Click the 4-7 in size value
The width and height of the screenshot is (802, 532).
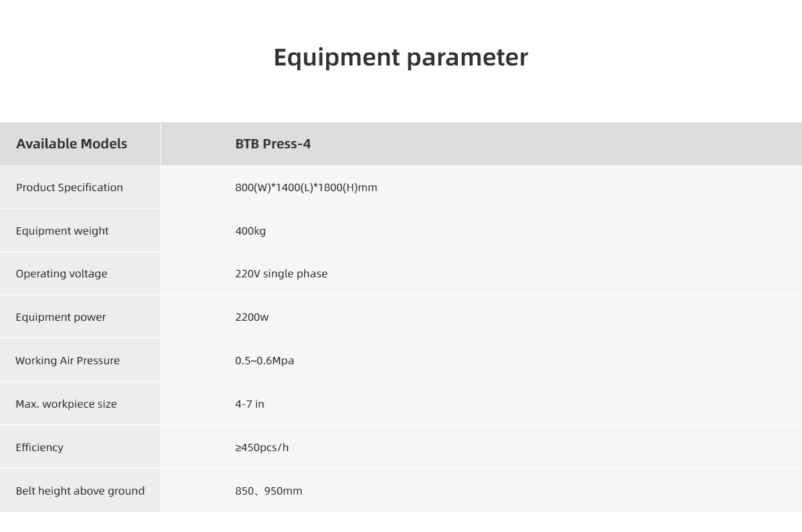250,404
